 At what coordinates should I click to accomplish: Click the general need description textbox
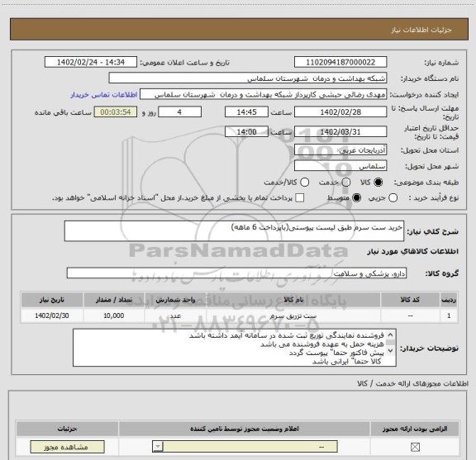tap(234, 231)
